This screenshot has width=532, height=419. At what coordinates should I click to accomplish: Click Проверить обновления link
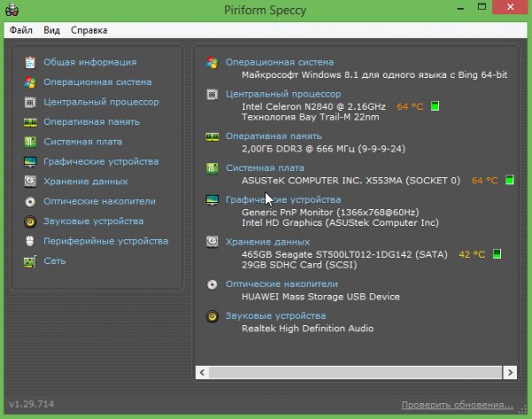[x=457, y=405]
